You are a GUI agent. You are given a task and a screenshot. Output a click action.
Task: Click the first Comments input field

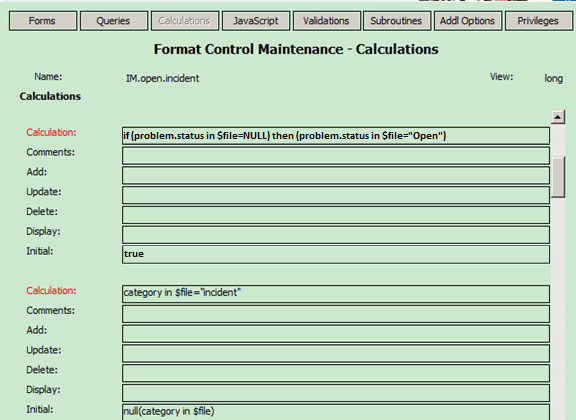[x=336, y=156]
